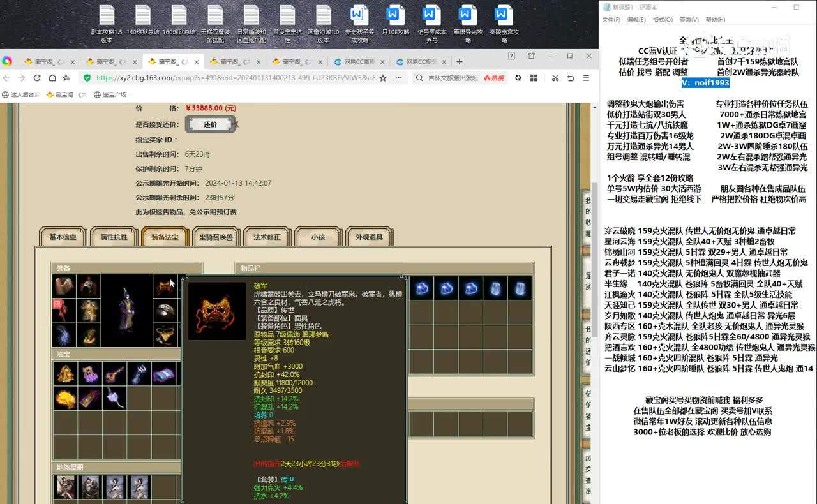Switch to 网易CC直播 browser tab
The image size is (817, 504).
[x=359, y=62]
